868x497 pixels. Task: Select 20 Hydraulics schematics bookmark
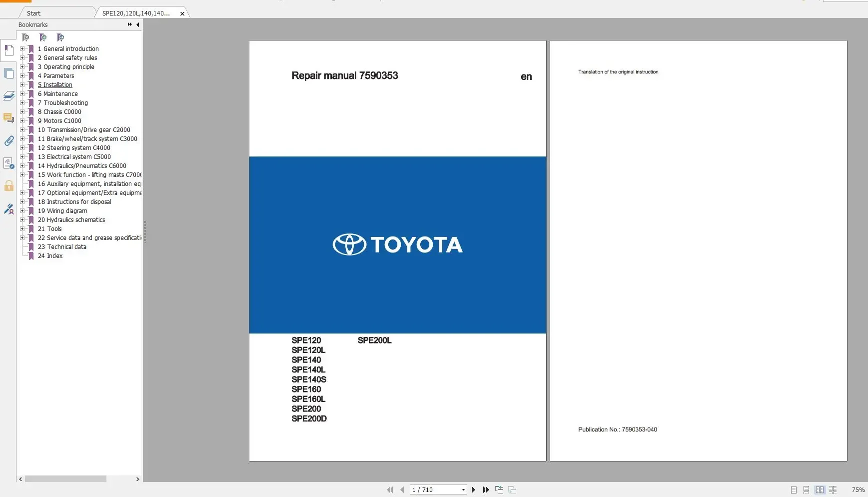(x=71, y=220)
